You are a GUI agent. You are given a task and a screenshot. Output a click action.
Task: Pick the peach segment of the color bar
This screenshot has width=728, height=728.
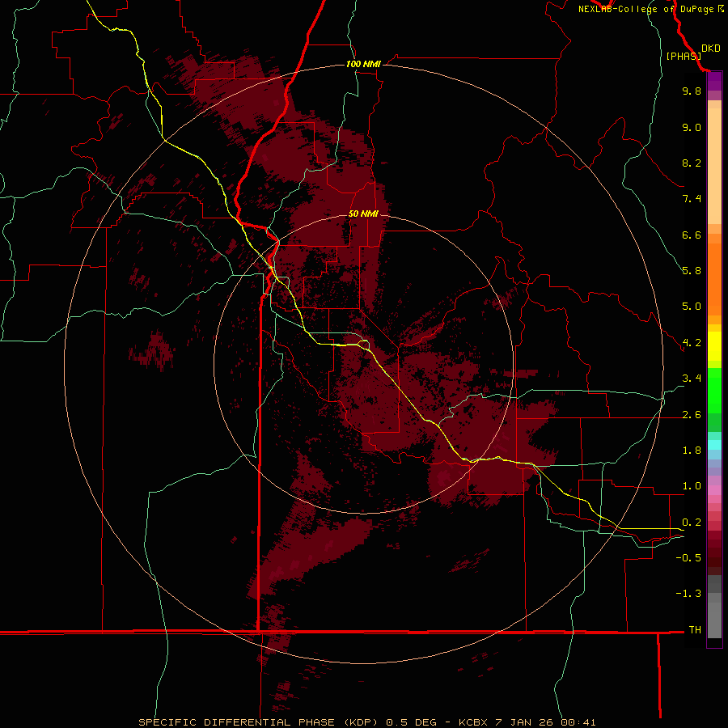[x=714, y=166]
